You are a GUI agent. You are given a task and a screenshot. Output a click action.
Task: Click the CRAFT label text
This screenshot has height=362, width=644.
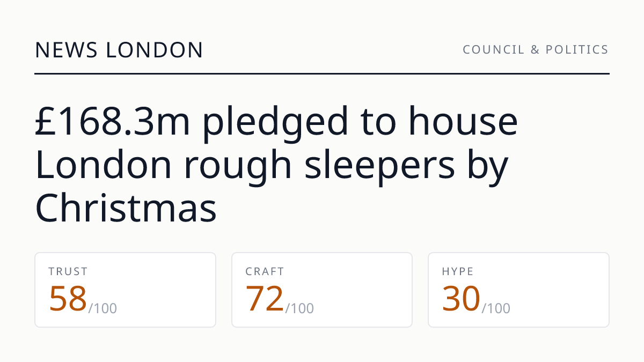coord(265,271)
